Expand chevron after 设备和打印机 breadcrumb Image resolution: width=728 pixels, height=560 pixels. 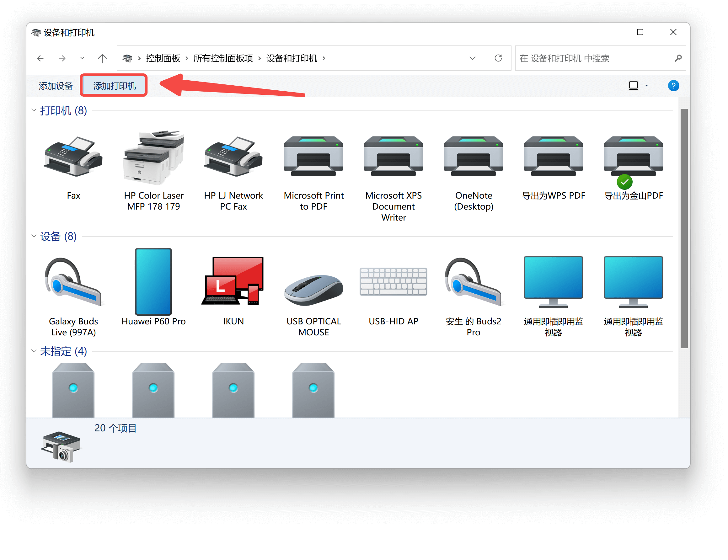tap(324, 58)
